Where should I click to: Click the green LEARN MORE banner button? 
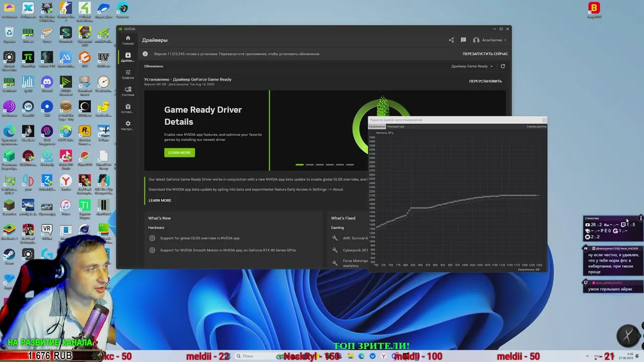click(x=180, y=152)
